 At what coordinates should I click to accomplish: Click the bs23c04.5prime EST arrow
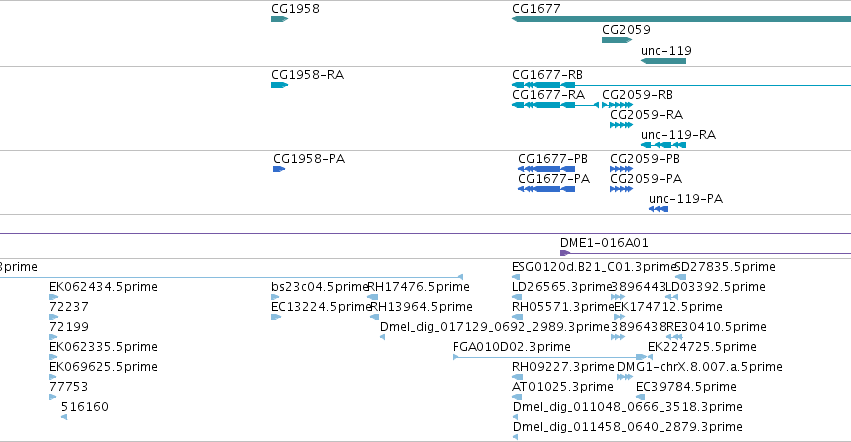pos(275,297)
